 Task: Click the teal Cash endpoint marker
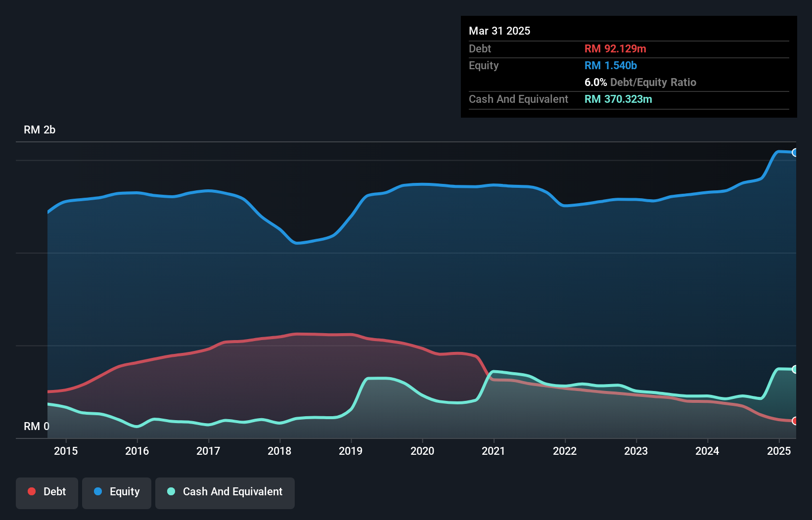tap(795, 369)
